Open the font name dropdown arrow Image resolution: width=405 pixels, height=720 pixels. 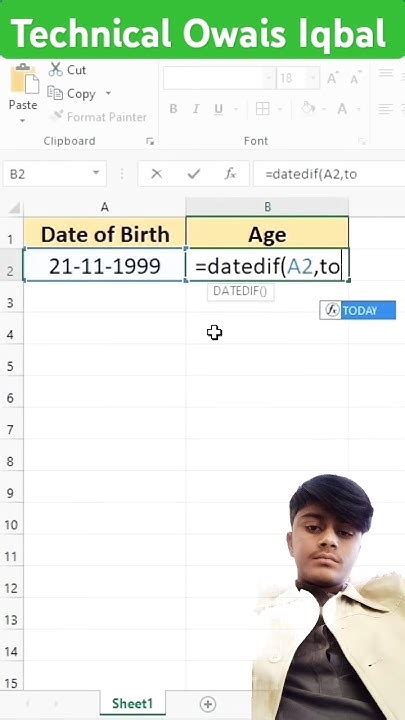(x=269, y=79)
